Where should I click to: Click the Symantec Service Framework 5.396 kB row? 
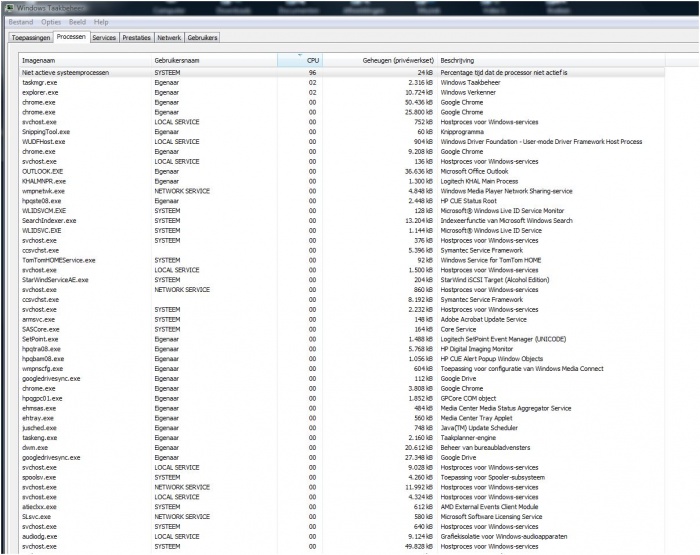point(342,250)
